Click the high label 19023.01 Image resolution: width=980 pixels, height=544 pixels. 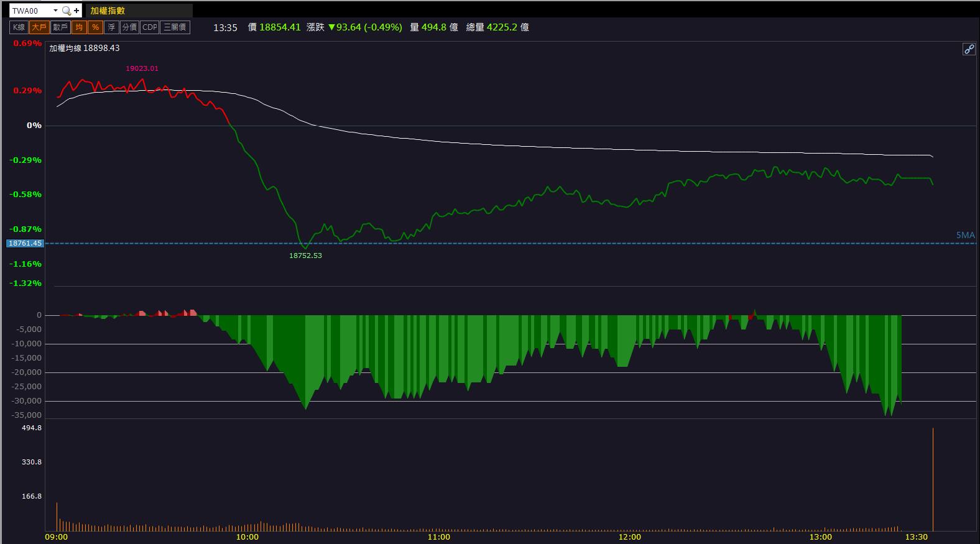click(x=142, y=68)
